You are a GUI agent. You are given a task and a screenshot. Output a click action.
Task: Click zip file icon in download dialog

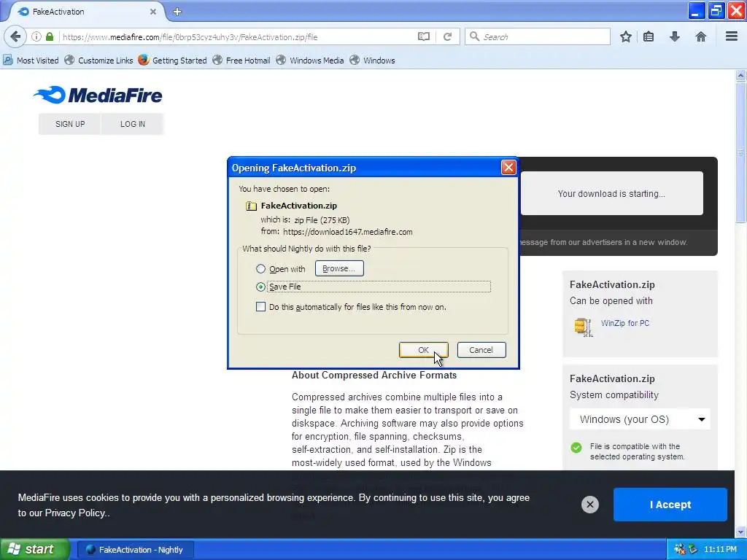(251, 206)
